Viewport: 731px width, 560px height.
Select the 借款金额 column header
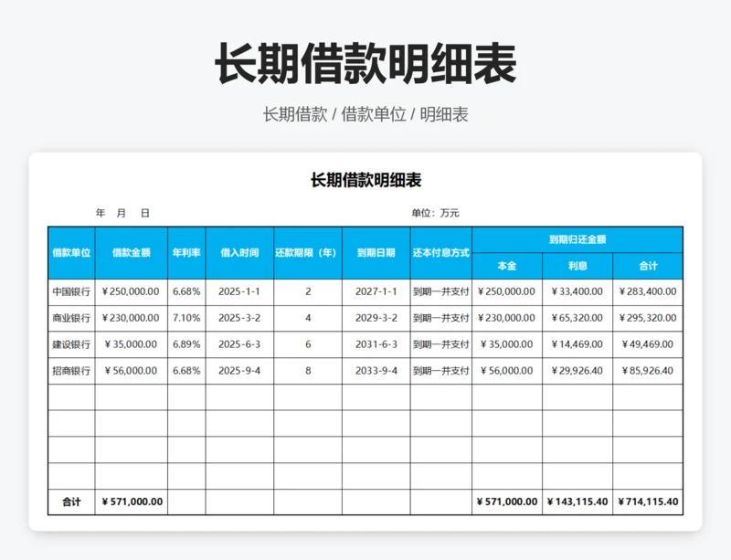131,253
